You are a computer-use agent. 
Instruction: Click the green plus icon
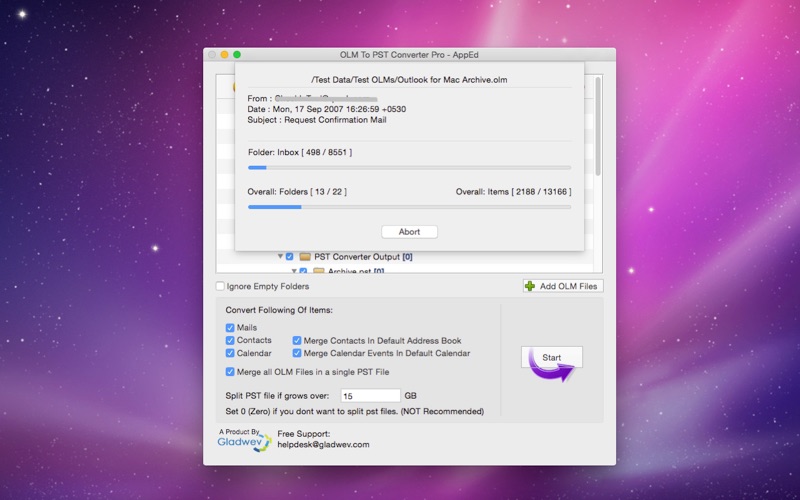tap(530, 286)
